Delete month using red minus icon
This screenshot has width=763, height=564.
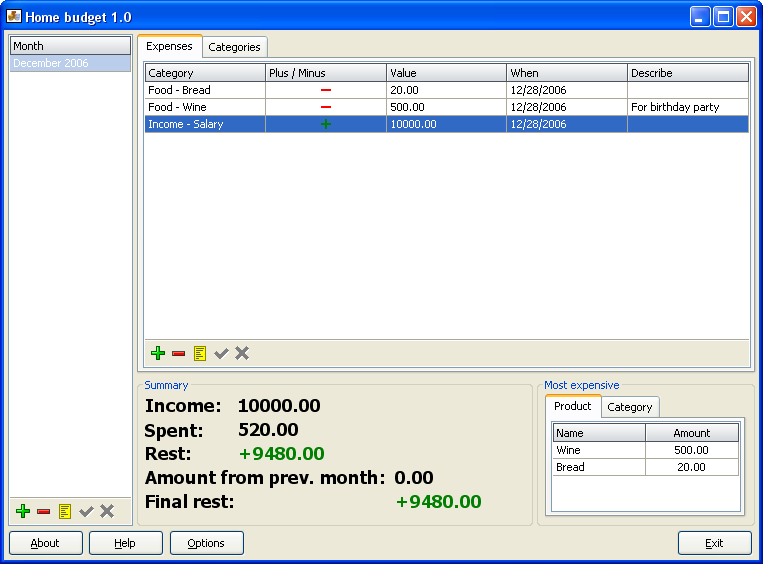pyautogui.click(x=44, y=511)
